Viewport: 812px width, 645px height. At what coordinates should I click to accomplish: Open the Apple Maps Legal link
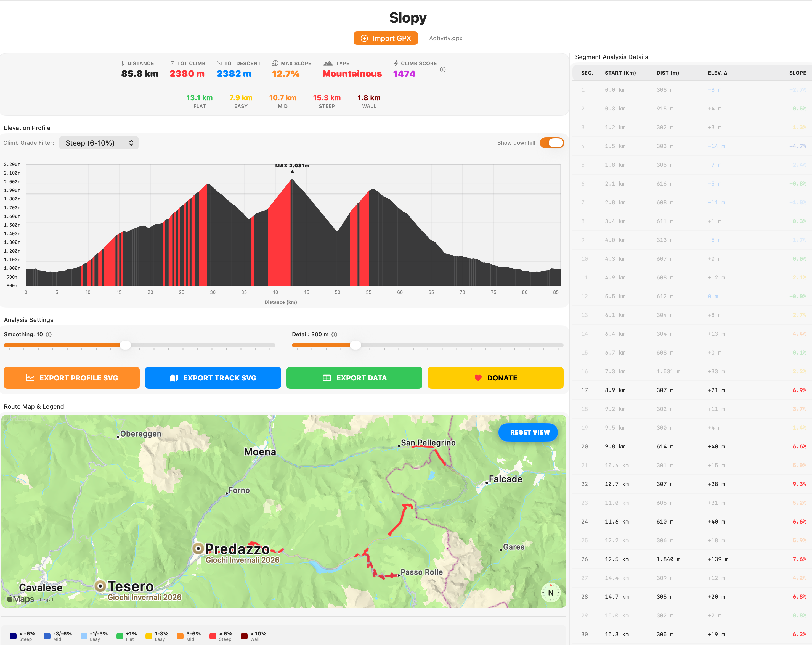pos(46,599)
